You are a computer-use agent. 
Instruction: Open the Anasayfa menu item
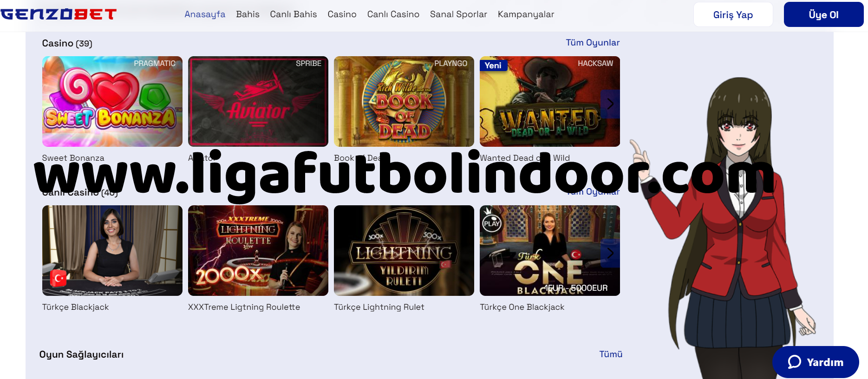pyautogui.click(x=205, y=14)
